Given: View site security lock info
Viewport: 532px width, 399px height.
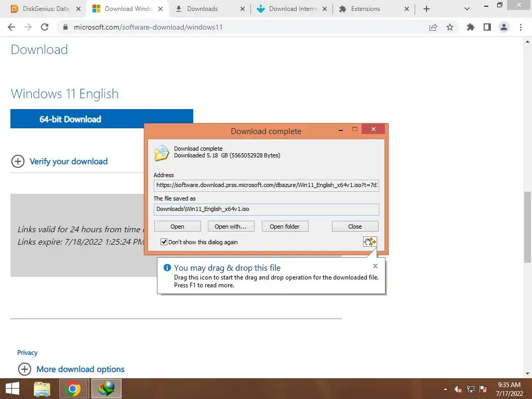Looking at the screenshot, I should tap(65, 27).
